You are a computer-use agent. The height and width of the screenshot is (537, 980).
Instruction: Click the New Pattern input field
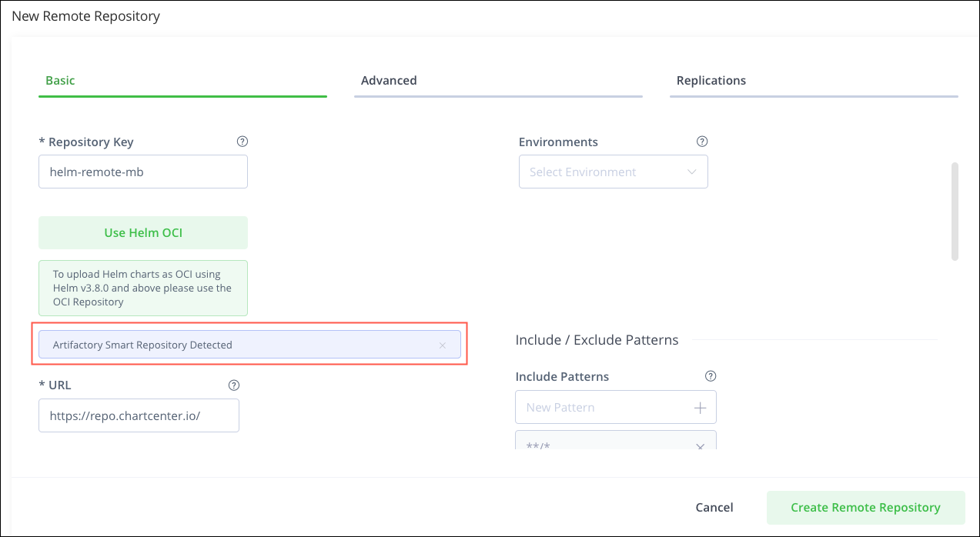point(600,407)
